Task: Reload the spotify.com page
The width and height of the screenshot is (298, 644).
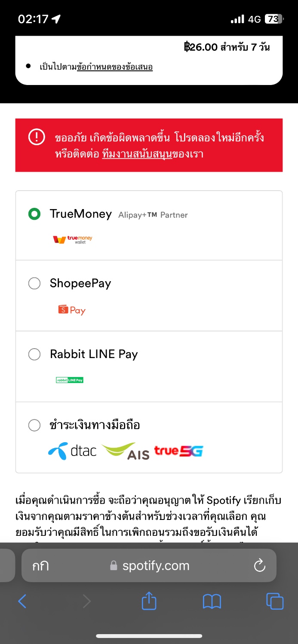Action: coord(260,566)
